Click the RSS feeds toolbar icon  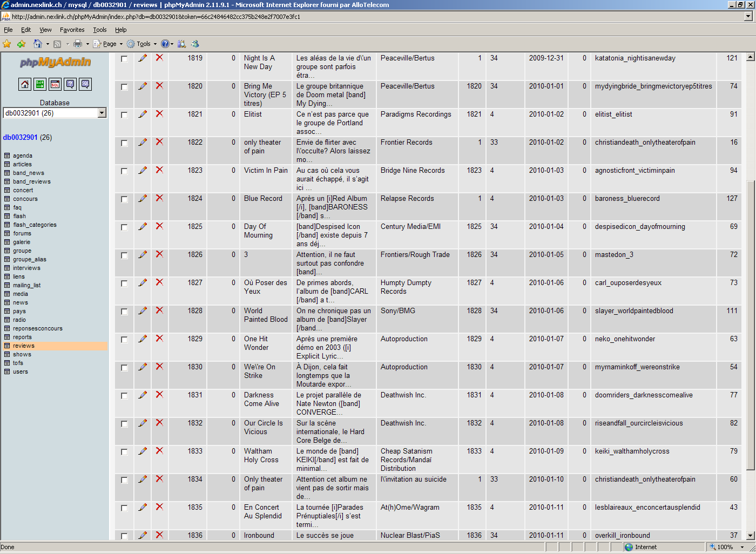pyautogui.click(x=57, y=44)
